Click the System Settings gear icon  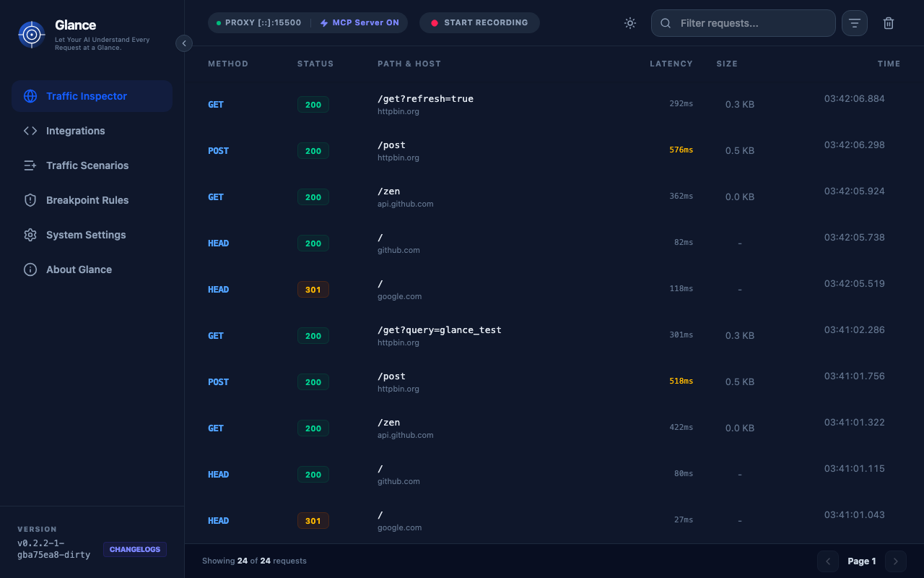(30, 235)
